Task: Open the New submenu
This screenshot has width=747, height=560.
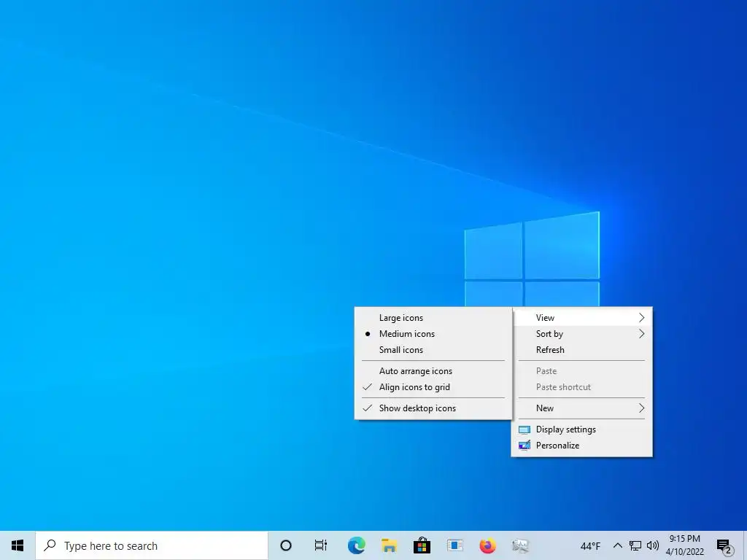Action: (581, 408)
